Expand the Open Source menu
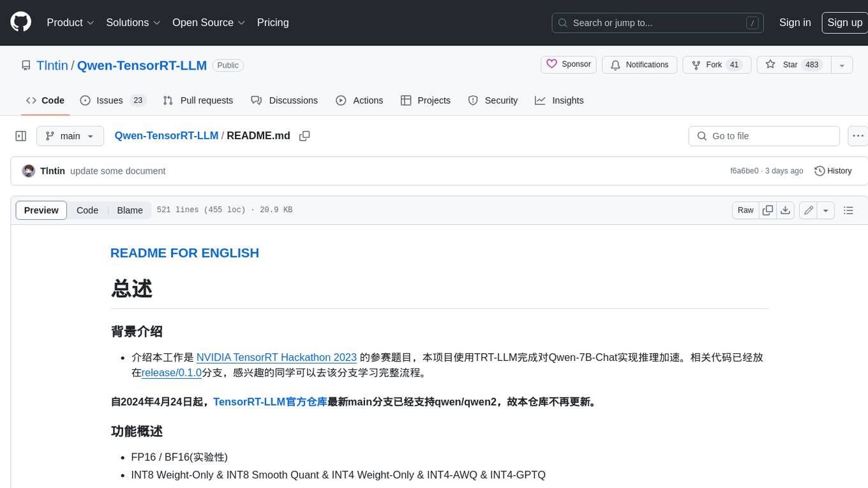Image resolution: width=868 pixels, height=488 pixels. (209, 22)
